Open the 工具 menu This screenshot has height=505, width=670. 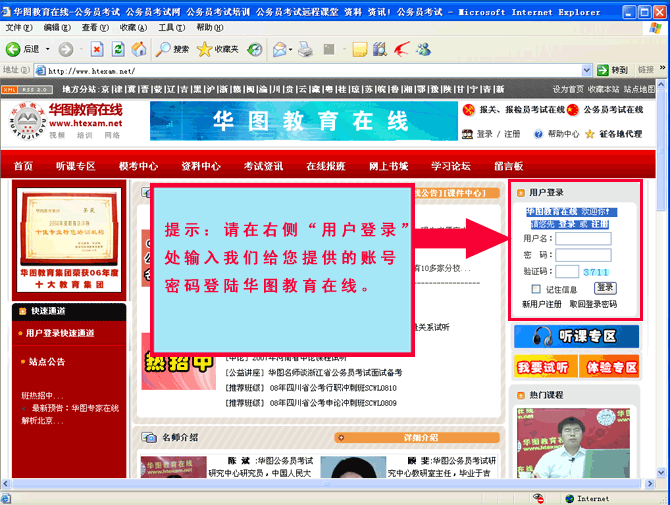(x=171, y=27)
